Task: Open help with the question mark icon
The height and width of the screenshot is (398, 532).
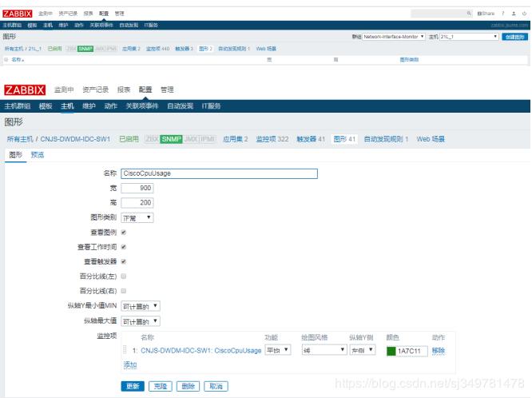Action: pyautogui.click(x=503, y=14)
